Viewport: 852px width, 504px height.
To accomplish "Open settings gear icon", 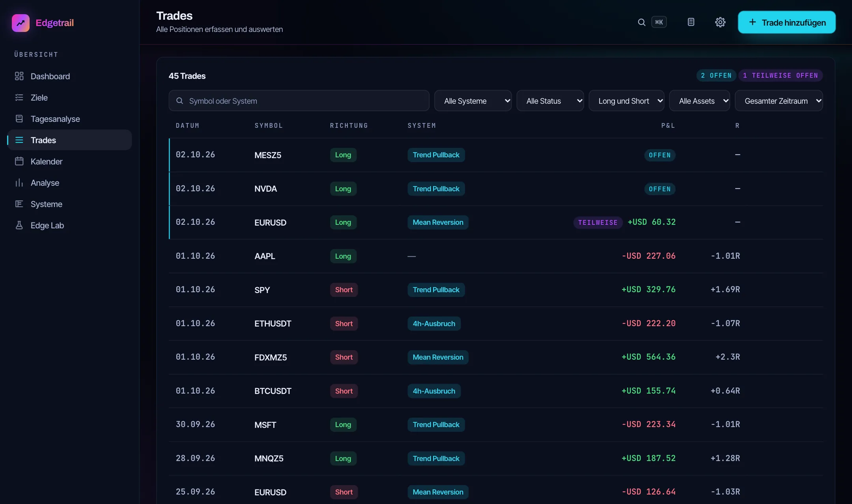I will pyautogui.click(x=720, y=22).
